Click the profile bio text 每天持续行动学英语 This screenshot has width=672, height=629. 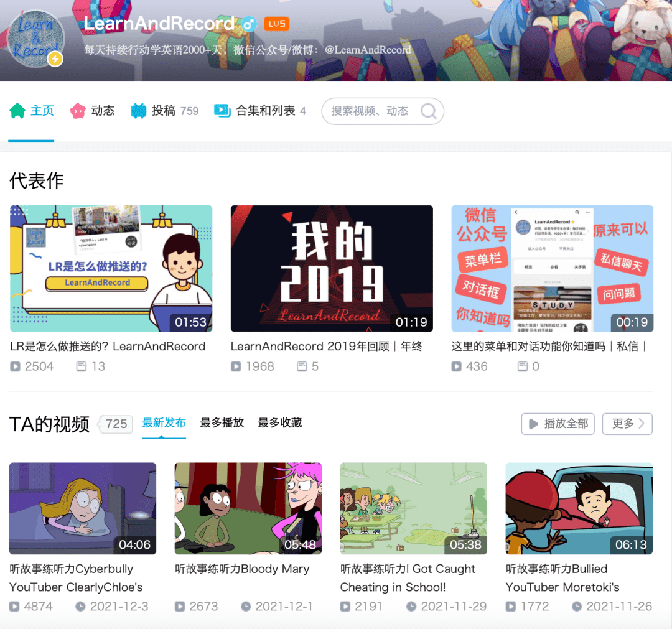247,50
